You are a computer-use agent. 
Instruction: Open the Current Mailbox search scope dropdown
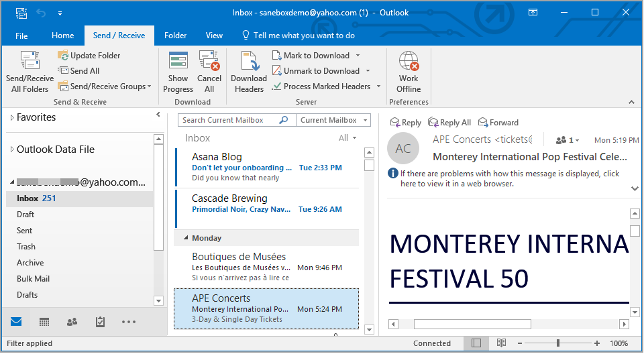333,120
